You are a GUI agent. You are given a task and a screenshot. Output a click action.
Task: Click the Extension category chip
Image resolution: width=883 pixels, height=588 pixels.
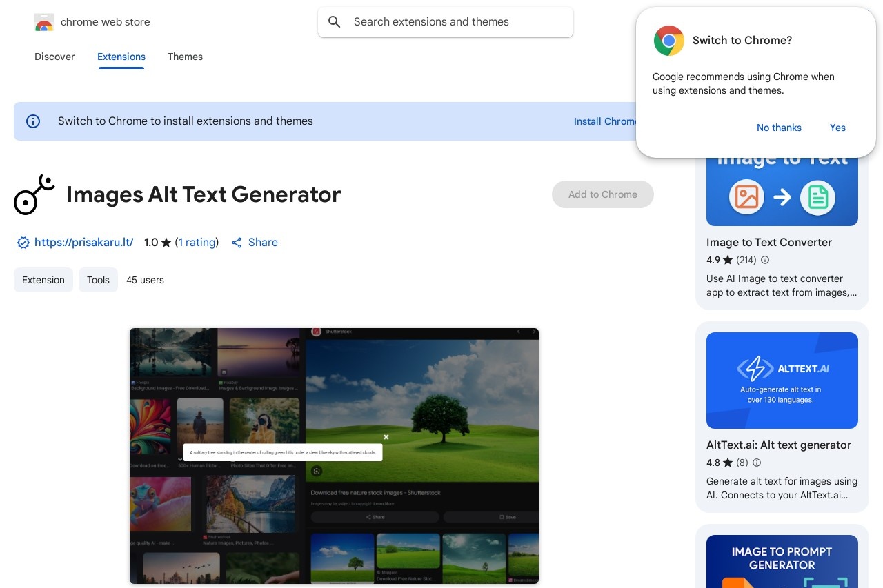point(43,280)
